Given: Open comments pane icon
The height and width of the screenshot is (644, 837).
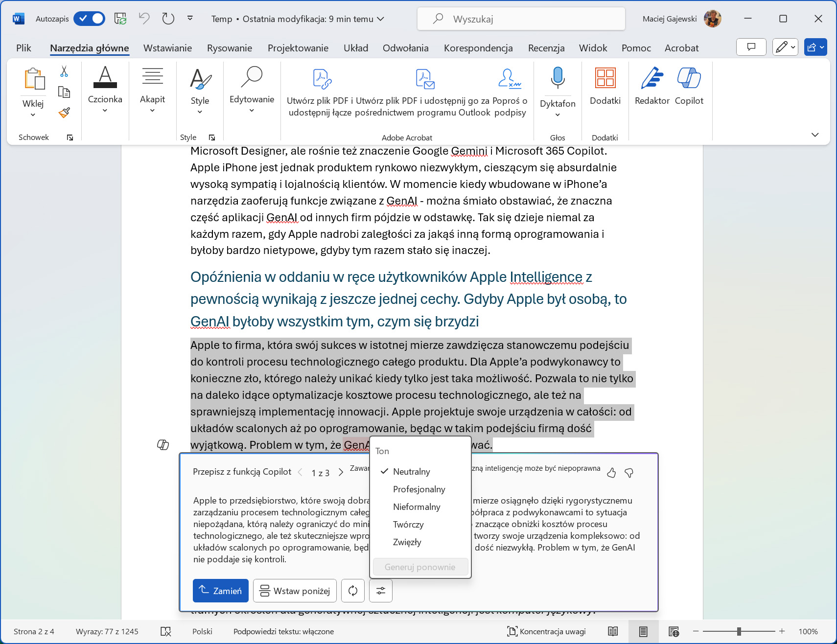Looking at the screenshot, I should (x=751, y=47).
